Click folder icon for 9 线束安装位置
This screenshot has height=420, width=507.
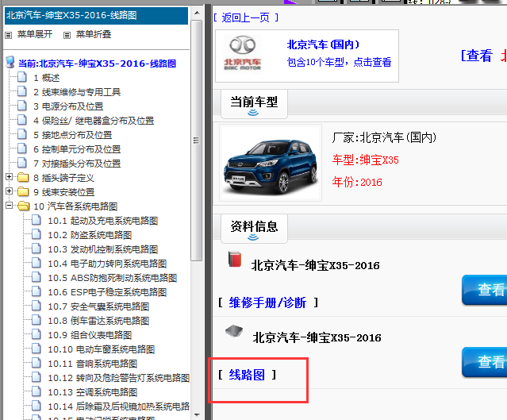click(23, 191)
